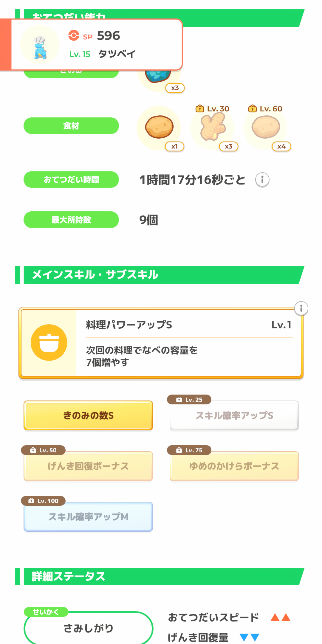Tap the さみしがり nature button
The height and width of the screenshot is (644, 322).
[x=88, y=628]
